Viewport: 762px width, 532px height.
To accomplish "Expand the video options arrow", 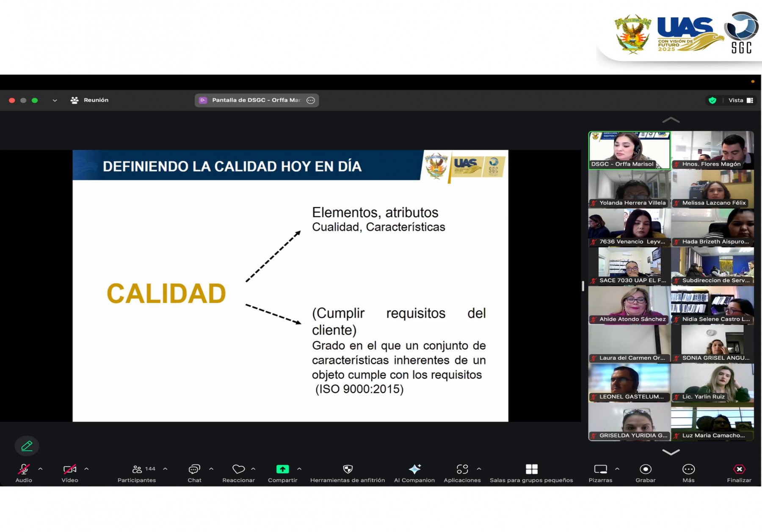I will click(86, 469).
